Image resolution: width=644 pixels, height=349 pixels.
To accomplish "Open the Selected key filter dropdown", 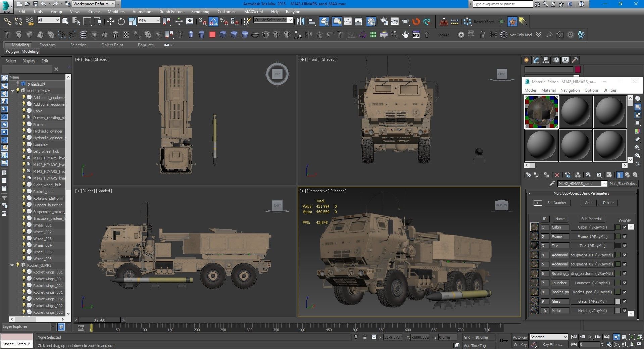I will click(x=549, y=337).
